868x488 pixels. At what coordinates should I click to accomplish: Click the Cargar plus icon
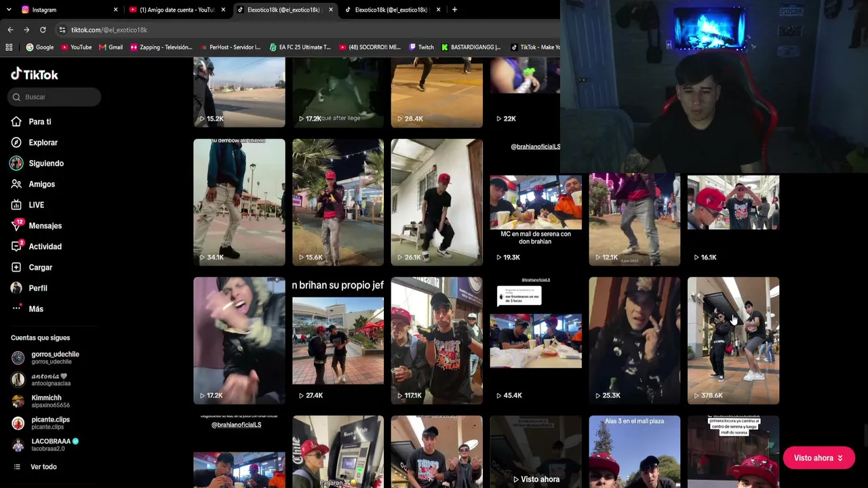[x=16, y=268]
